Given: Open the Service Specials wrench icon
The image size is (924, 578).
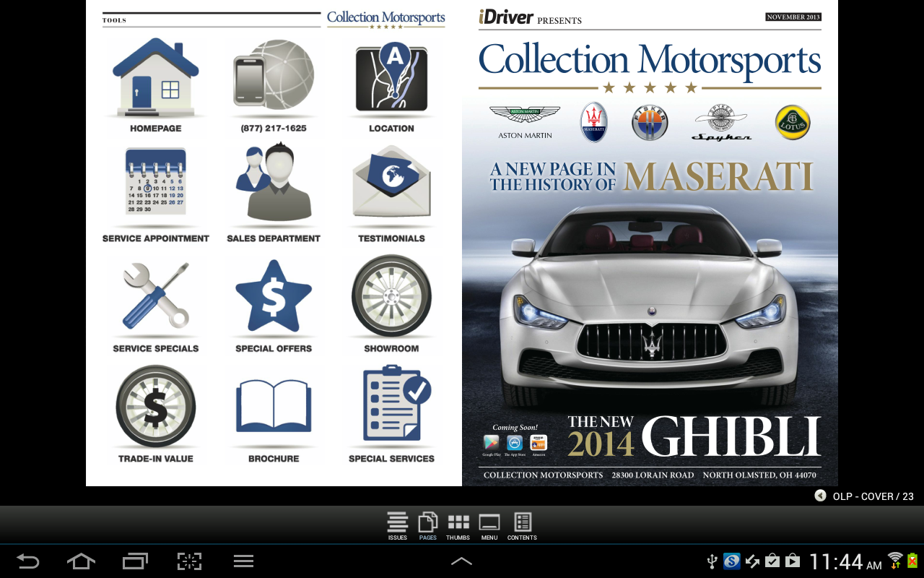Looking at the screenshot, I should pyautogui.click(x=155, y=296).
